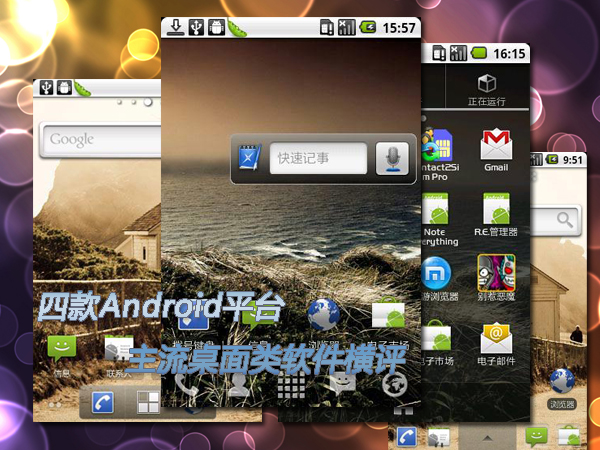Focus the Google search box on the left screen
The width and height of the screenshot is (600, 450).
tap(101, 140)
